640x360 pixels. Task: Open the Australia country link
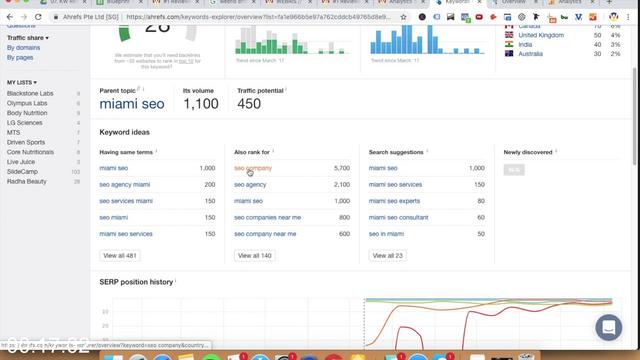point(530,54)
